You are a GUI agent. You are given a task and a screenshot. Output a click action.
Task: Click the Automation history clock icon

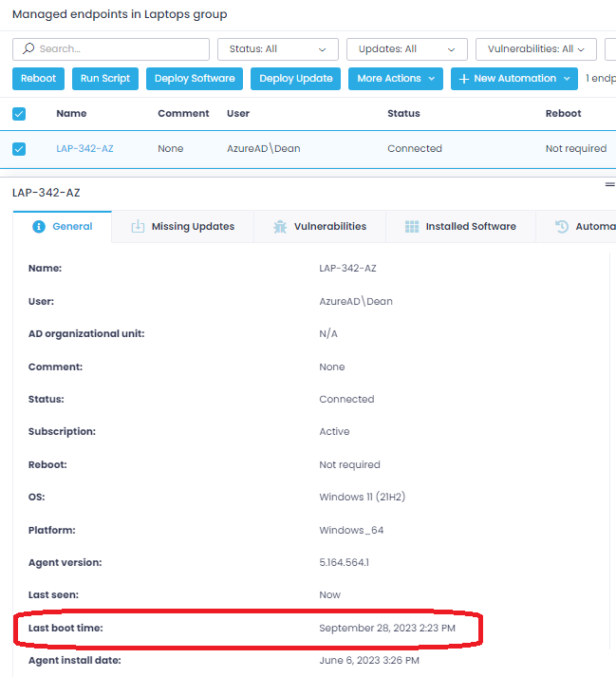562,227
